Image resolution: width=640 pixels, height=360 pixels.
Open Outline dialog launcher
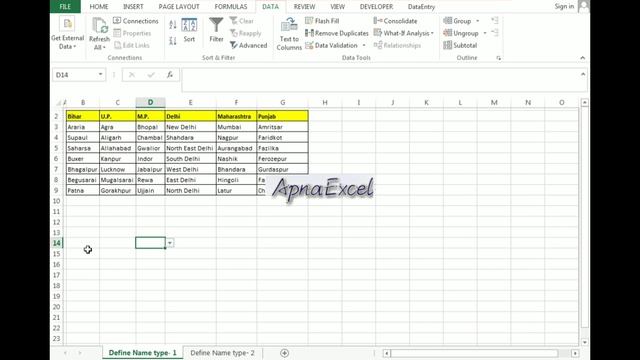click(498, 58)
